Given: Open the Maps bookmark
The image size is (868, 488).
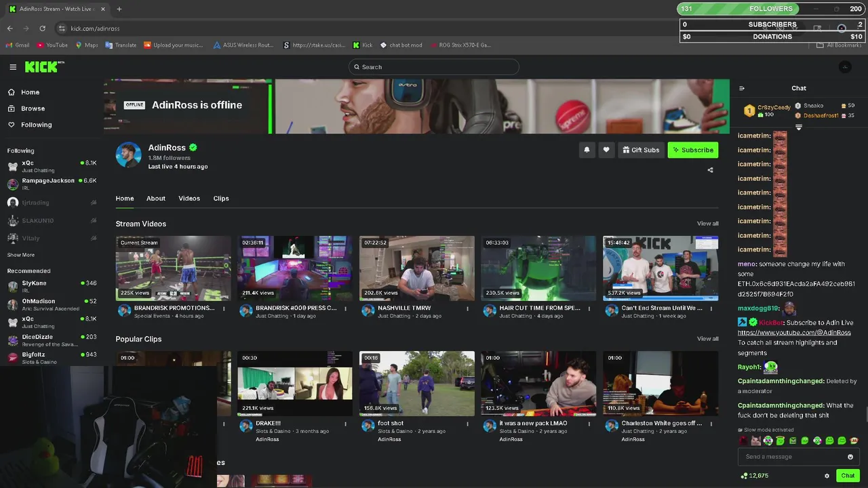Looking at the screenshot, I should 87,45.
